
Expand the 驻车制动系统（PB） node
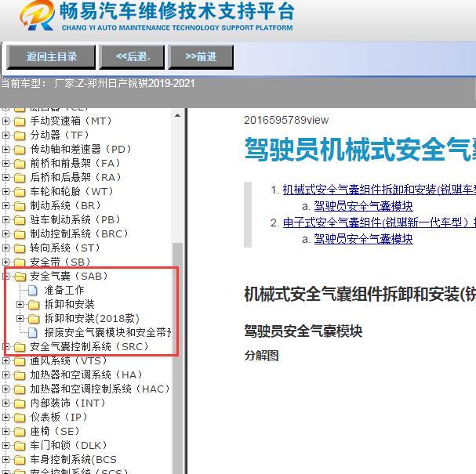[x=5, y=219]
